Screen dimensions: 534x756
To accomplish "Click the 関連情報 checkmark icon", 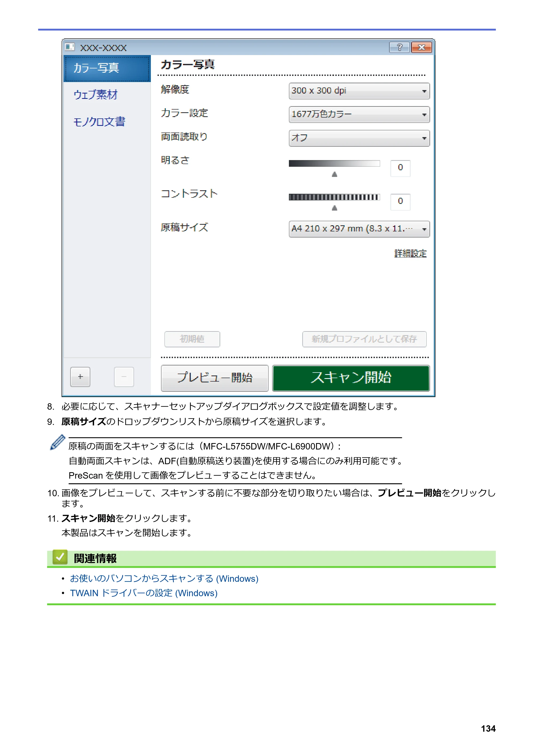I will (60, 557).
